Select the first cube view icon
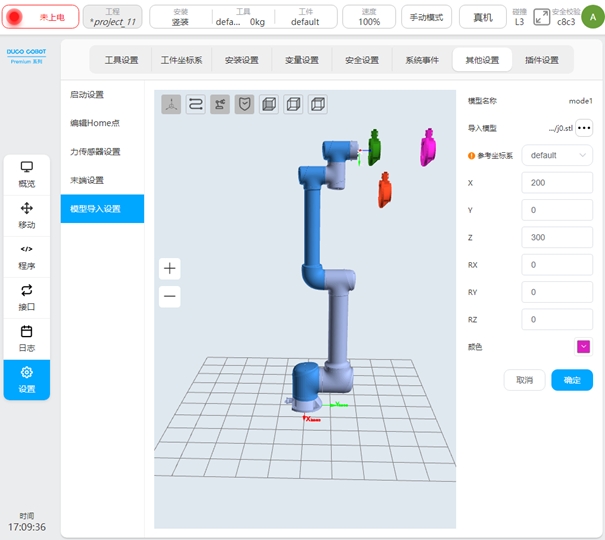Image resolution: width=605 pixels, height=540 pixels. tap(269, 103)
